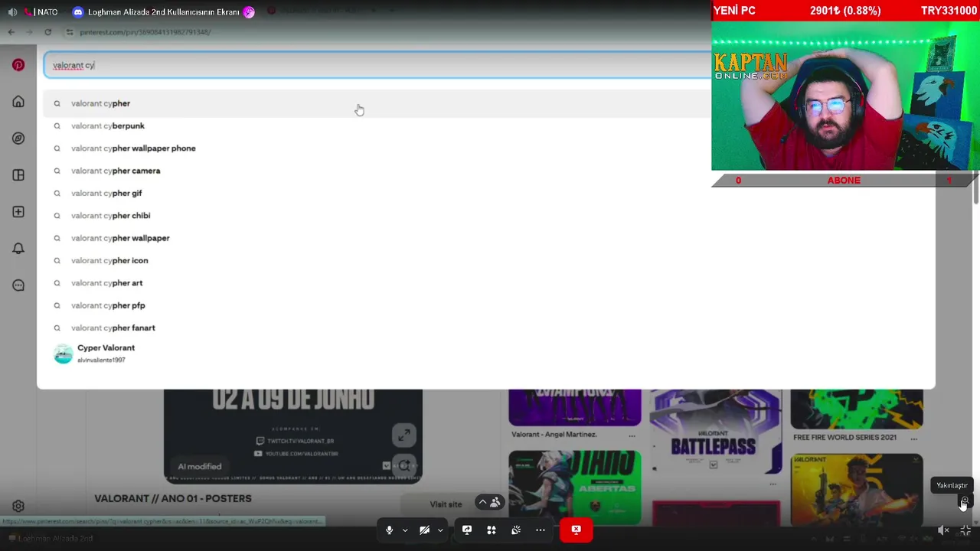Click the Discord logo in title bar
The height and width of the screenshot is (551, 980).
tap(77, 12)
